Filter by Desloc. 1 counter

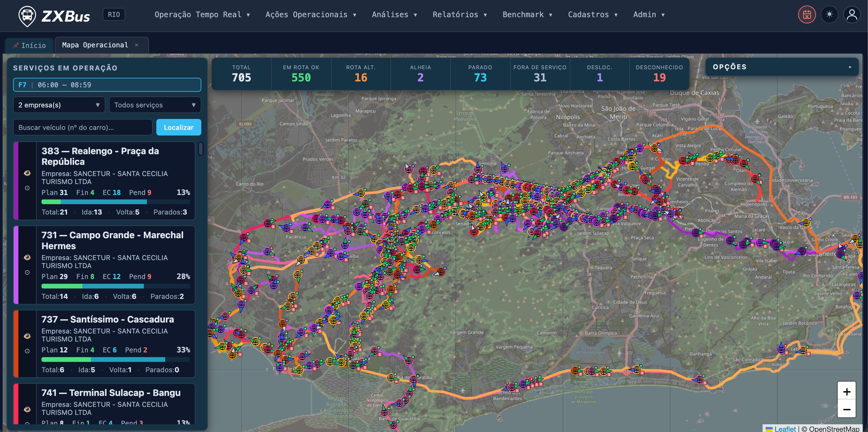[x=599, y=74]
